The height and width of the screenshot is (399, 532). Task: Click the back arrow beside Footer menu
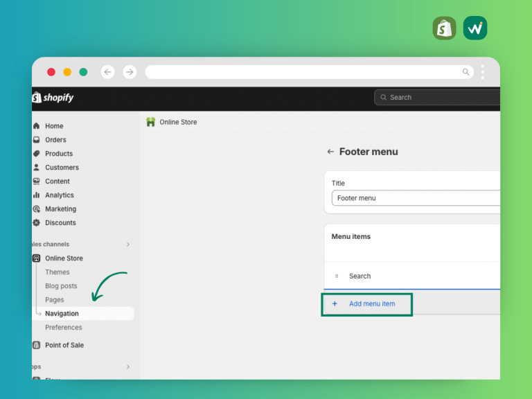pyautogui.click(x=330, y=152)
